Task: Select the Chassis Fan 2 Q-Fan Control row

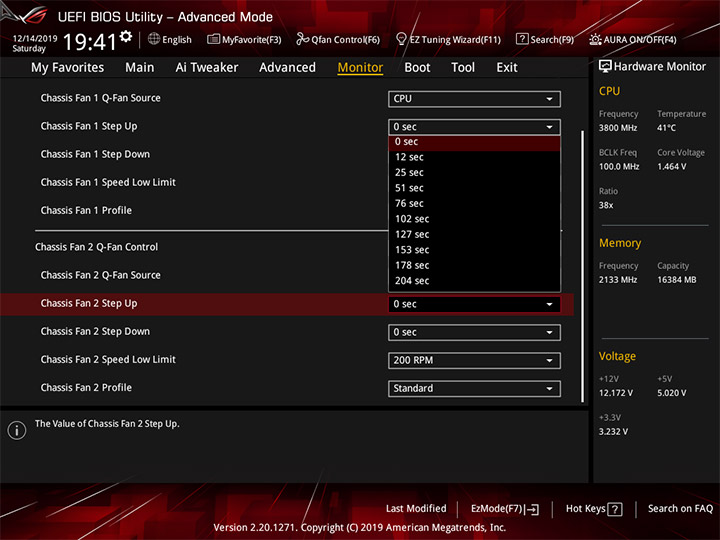Action: pyautogui.click(x=96, y=247)
